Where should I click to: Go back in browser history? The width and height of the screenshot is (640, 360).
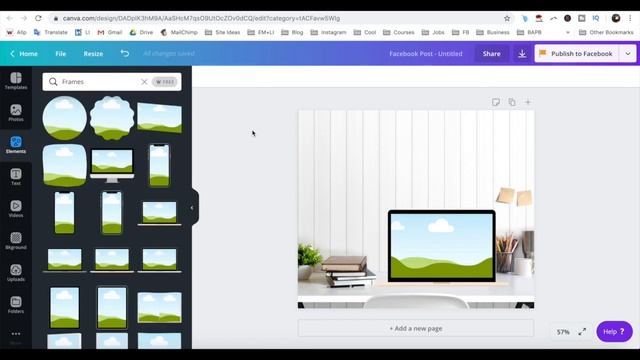9,18
